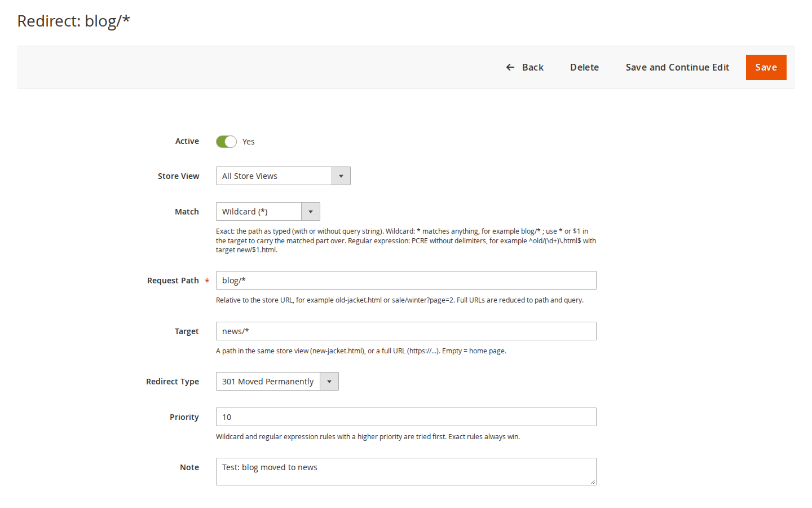Image resolution: width=812 pixels, height=508 pixels.
Task: Click the Active field label
Action: (187, 141)
